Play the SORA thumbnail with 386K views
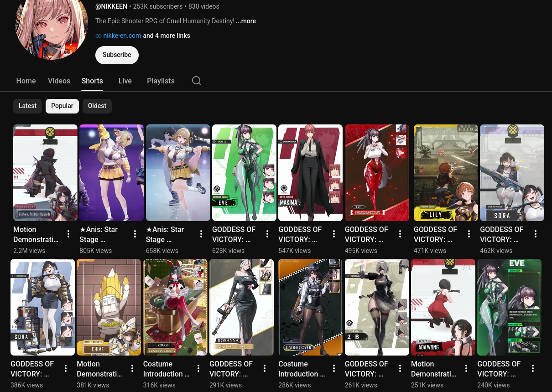 tap(42, 307)
